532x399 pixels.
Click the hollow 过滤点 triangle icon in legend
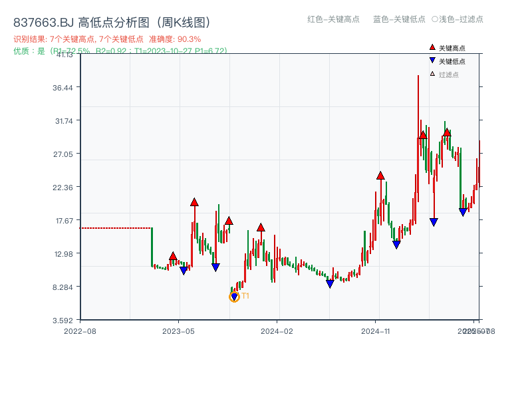point(432,73)
